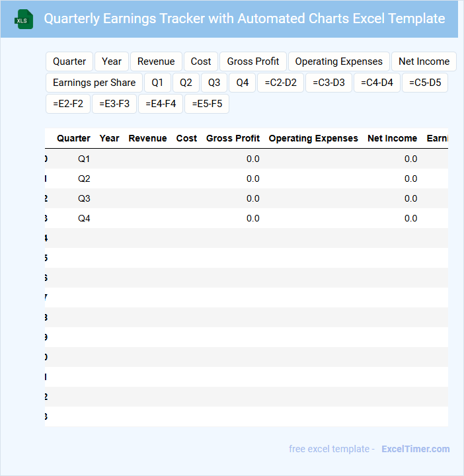Screen dimensions: 464x476
Task: Click the Operating Expenses column header
Action: point(313,138)
